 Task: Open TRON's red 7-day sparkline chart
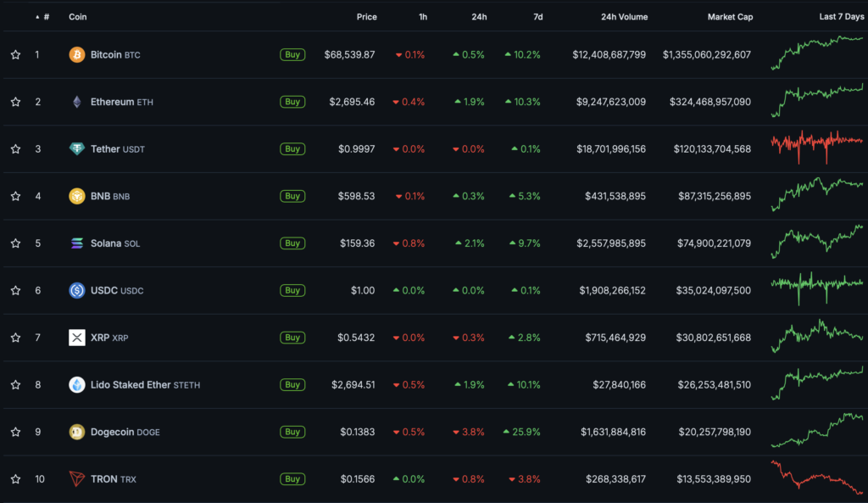click(817, 478)
